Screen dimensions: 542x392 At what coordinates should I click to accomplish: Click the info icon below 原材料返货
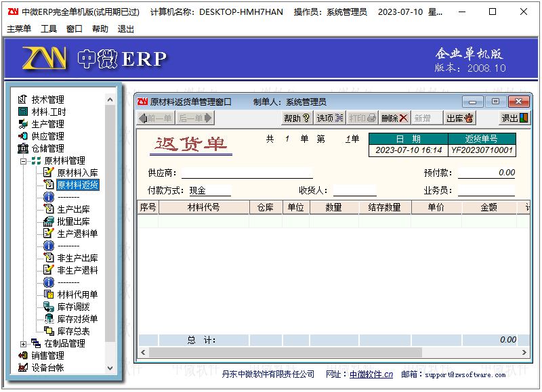click(49, 197)
